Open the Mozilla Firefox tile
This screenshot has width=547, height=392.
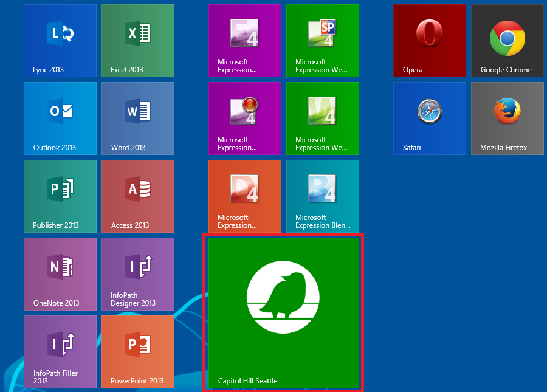(x=507, y=119)
